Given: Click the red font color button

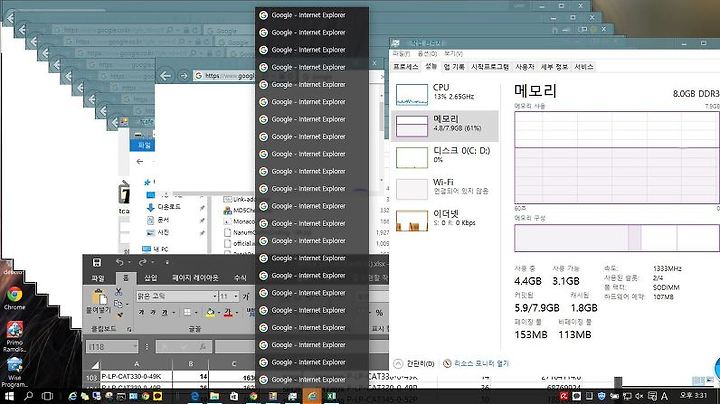Looking at the screenshot, I should coord(228,313).
